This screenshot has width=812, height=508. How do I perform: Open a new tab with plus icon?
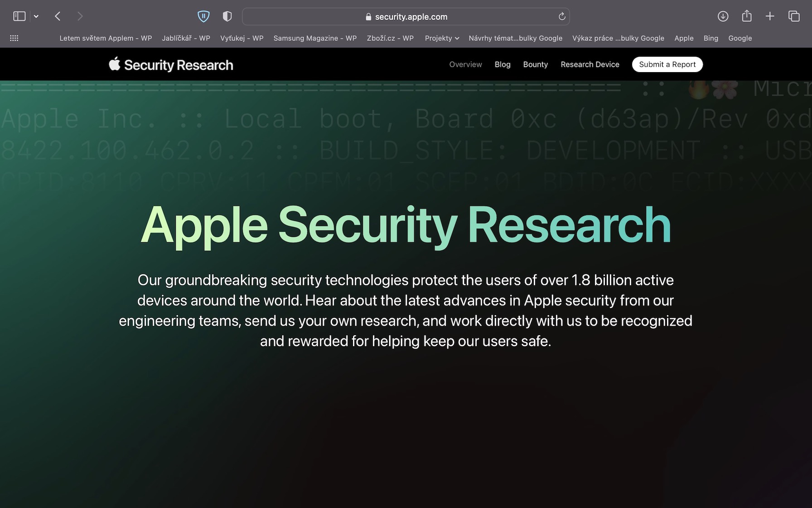(770, 16)
